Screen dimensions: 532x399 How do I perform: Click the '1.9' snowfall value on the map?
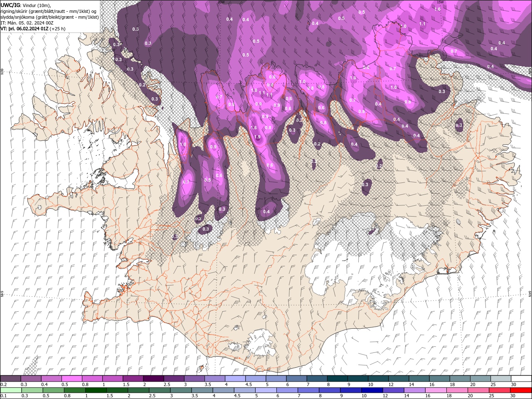point(257,137)
